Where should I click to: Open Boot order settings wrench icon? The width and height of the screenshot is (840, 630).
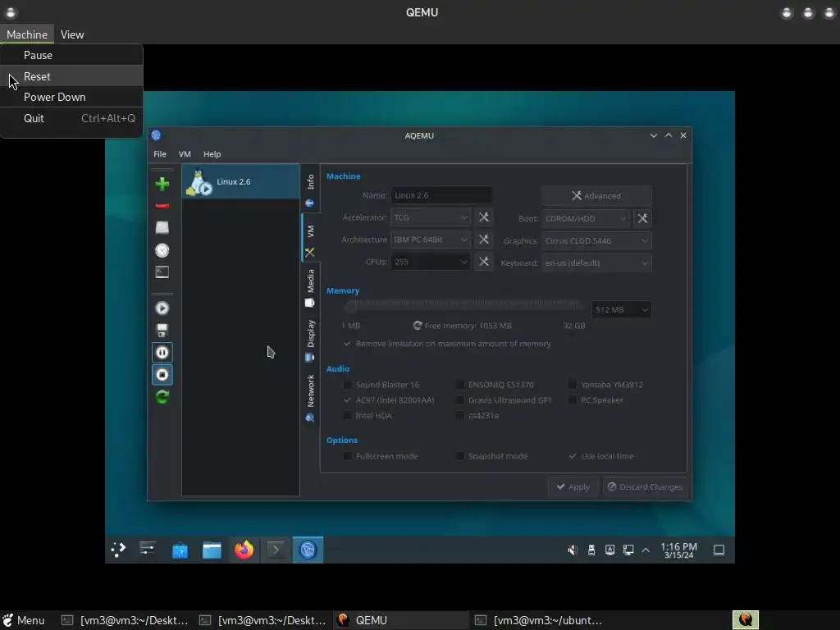click(x=642, y=218)
